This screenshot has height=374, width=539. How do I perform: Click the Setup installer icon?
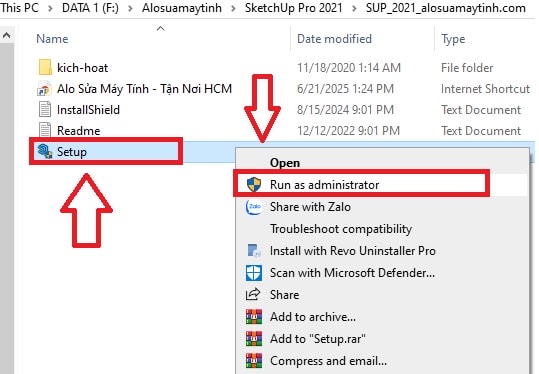(x=45, y=151)
